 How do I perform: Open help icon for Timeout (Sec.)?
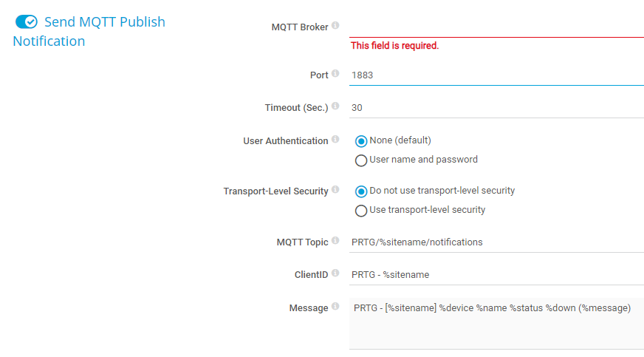(x=335, y=106)
